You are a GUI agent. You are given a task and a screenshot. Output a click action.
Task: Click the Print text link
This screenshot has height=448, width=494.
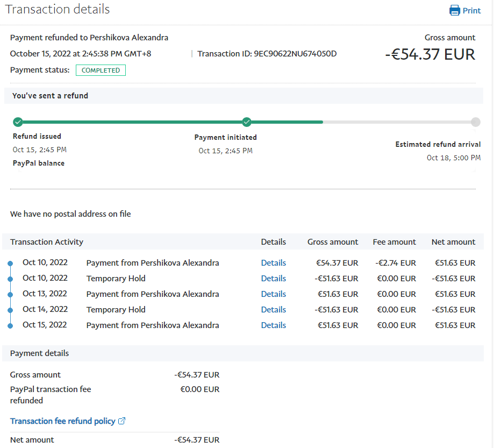471,11
